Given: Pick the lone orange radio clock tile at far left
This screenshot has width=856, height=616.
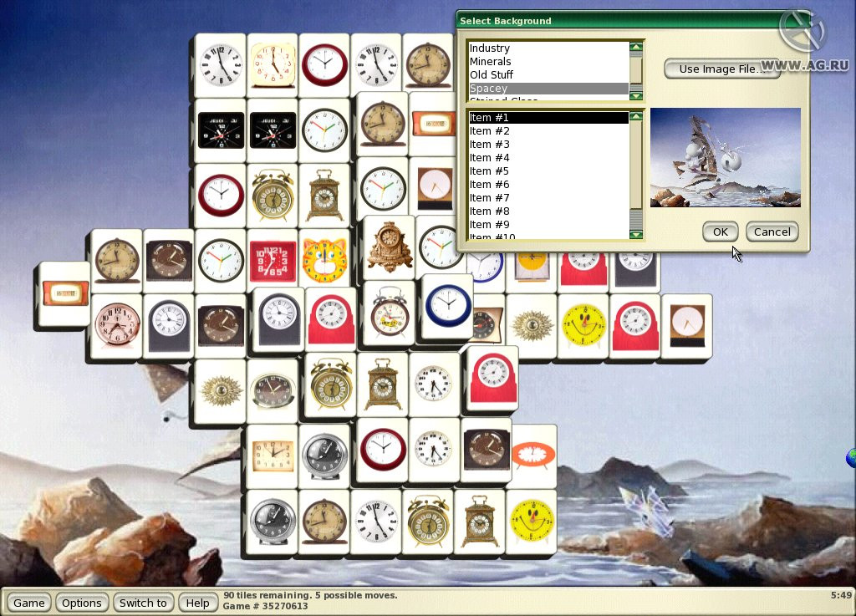Looking at the screenshot, I should tap(64, 293).
